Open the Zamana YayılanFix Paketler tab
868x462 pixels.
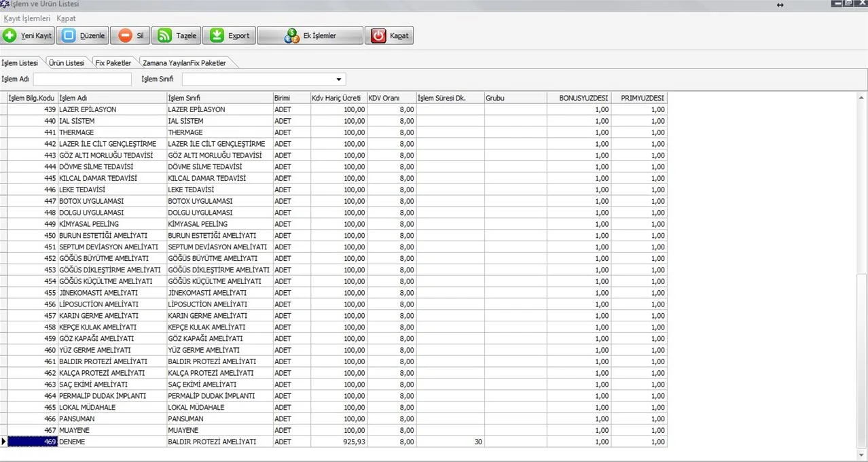(184, 63)
